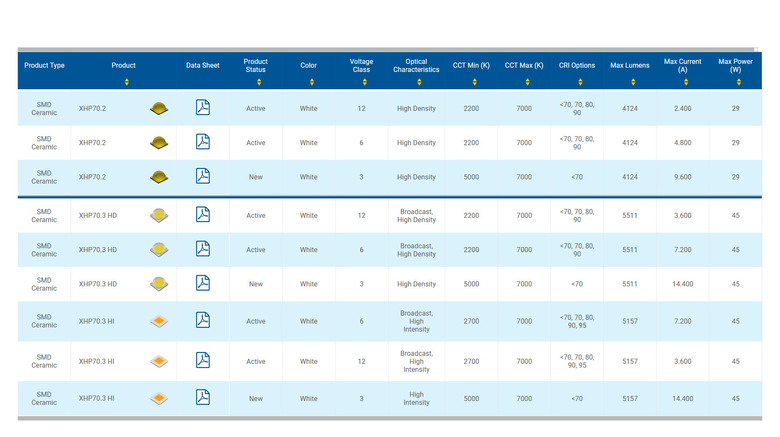Sort by CCT Min (K) using its arrows

(475, 82)
